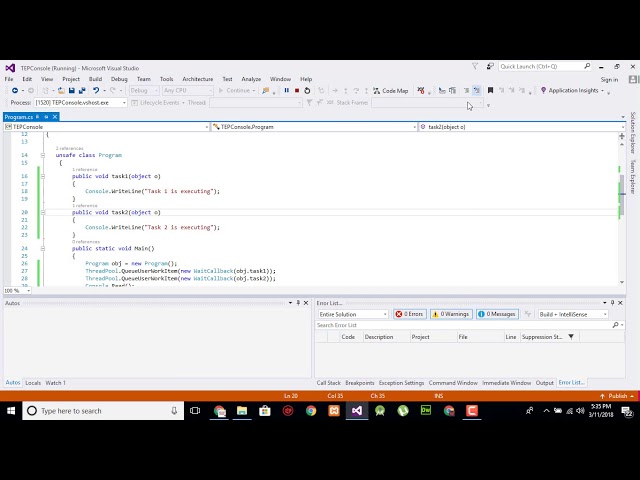Open the Entire Solution scope dropdown
This screenshot has width=640, height=480.
tap(353, 314)
